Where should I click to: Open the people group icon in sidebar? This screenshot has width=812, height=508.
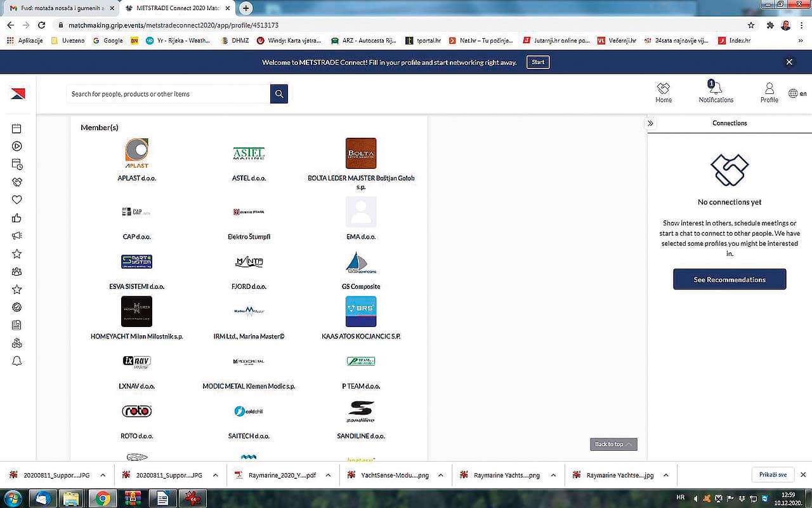(17, 272)
